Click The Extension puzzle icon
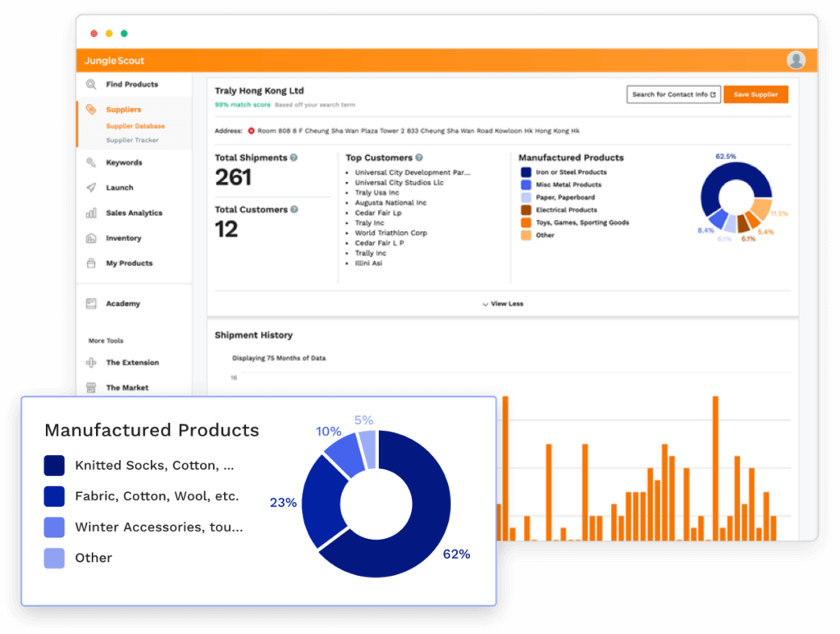The width and height of the screenshot is (840, 634). [x=91, y=363]
